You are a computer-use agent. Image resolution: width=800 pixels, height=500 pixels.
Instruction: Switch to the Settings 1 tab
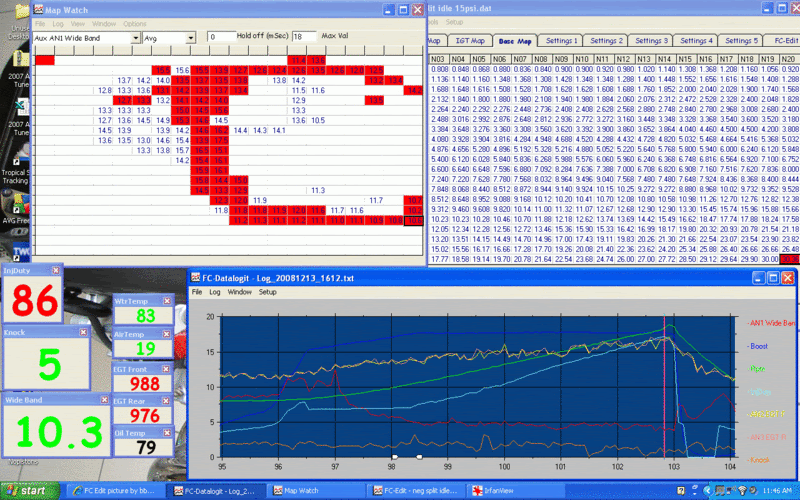pyautogui.click(x=561, y=41)
